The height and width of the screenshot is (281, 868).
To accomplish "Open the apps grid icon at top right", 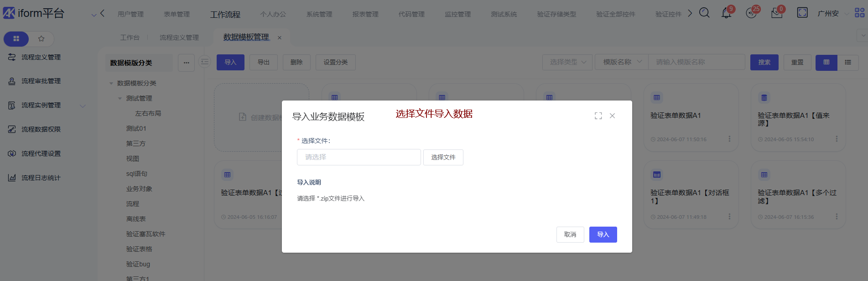I will (859, 13).
